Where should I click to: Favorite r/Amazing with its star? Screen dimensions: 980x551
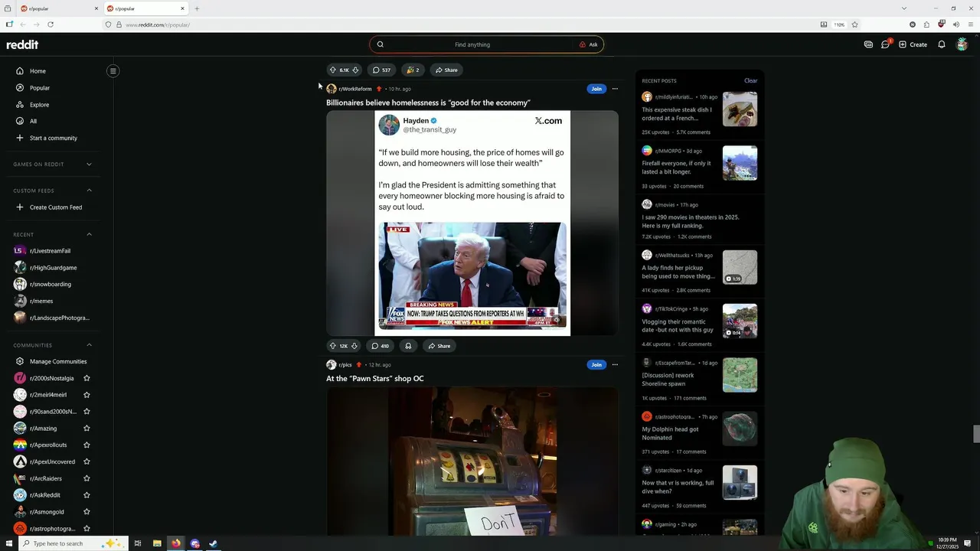(87, 429)
